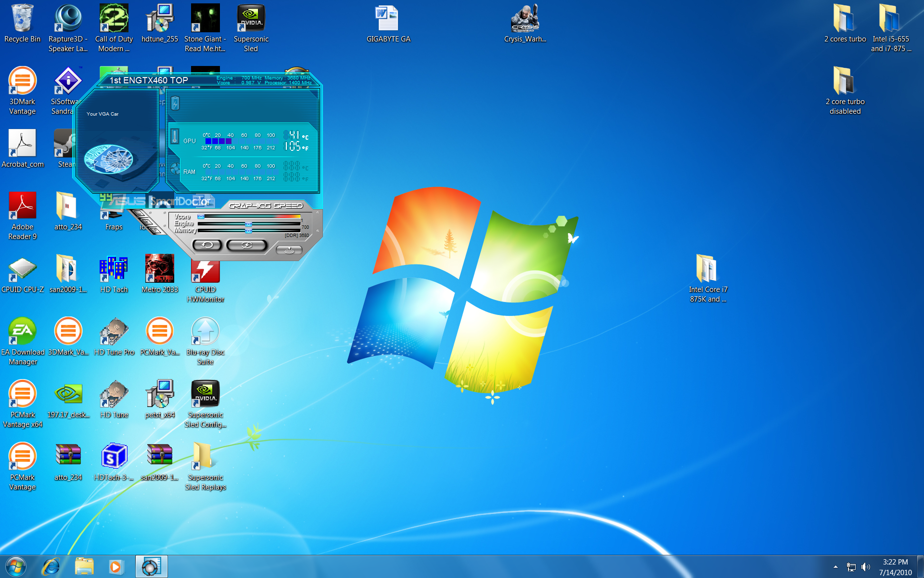Adjust the Vcore slider handle in SmartDoctor
Screen dimensions: 924x578
click(x=201, y=217)
